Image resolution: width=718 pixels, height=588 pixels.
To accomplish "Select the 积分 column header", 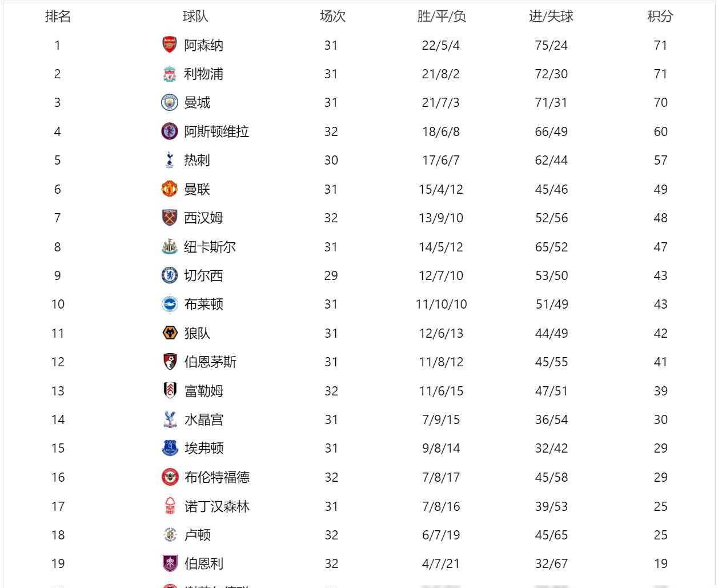I will coord(660,17).
